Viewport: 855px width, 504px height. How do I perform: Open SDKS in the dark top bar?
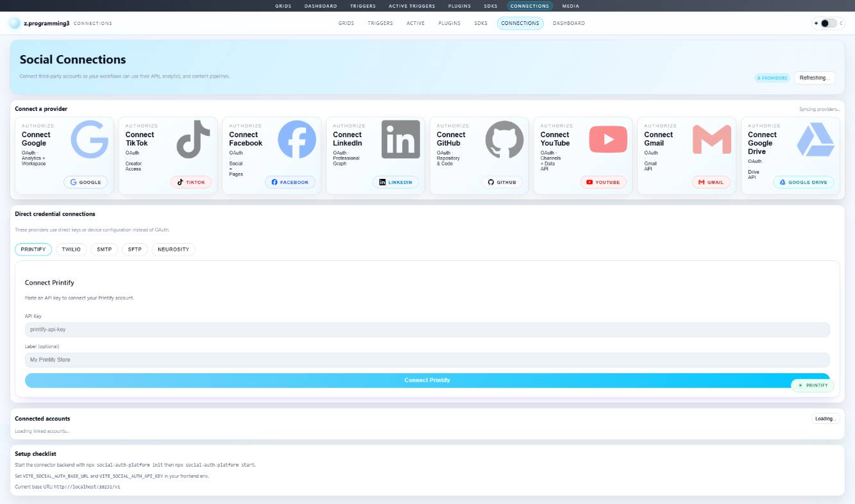point(491,6)
